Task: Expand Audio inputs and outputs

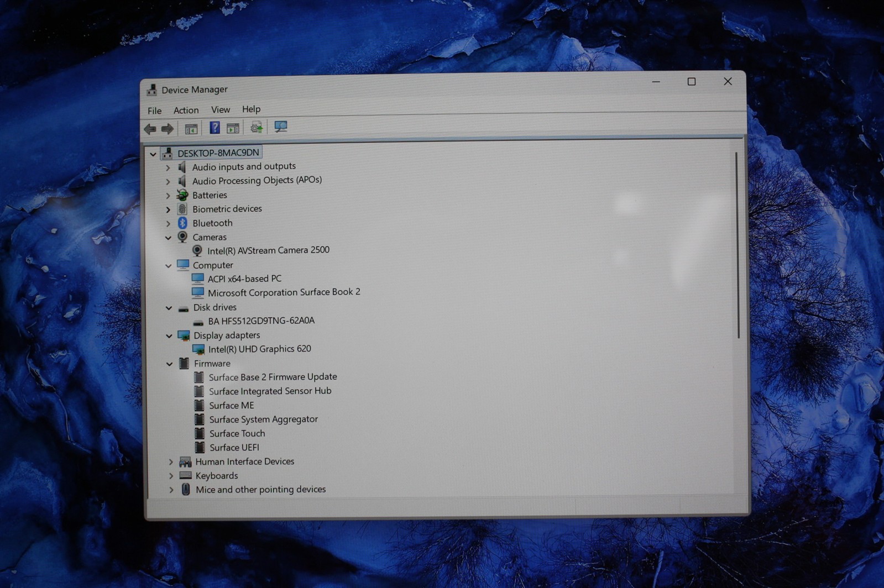Action: (168, 167)
